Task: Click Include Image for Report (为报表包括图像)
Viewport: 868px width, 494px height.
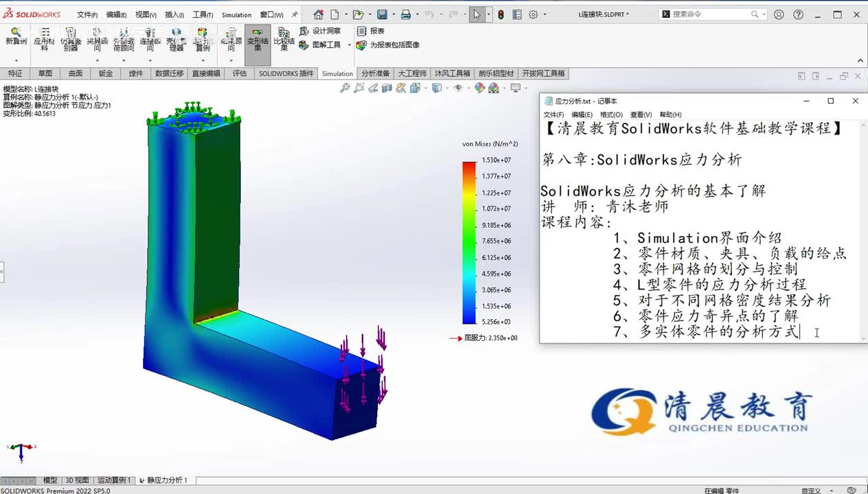Action: point(388,45)
